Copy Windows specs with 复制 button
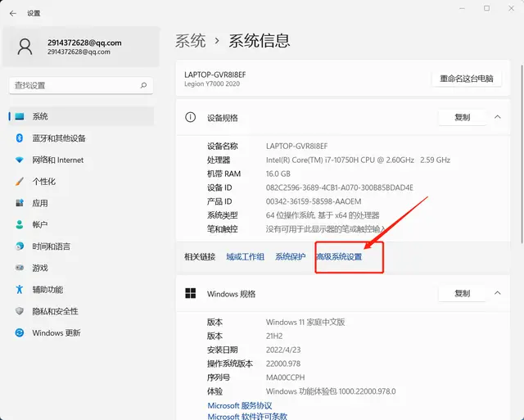Screen dimensions: 524x420 (463, 293)
